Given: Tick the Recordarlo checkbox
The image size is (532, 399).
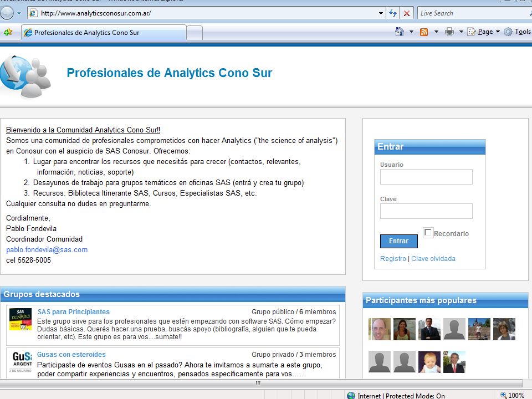Looking at the screenshot, I should 428,233.
